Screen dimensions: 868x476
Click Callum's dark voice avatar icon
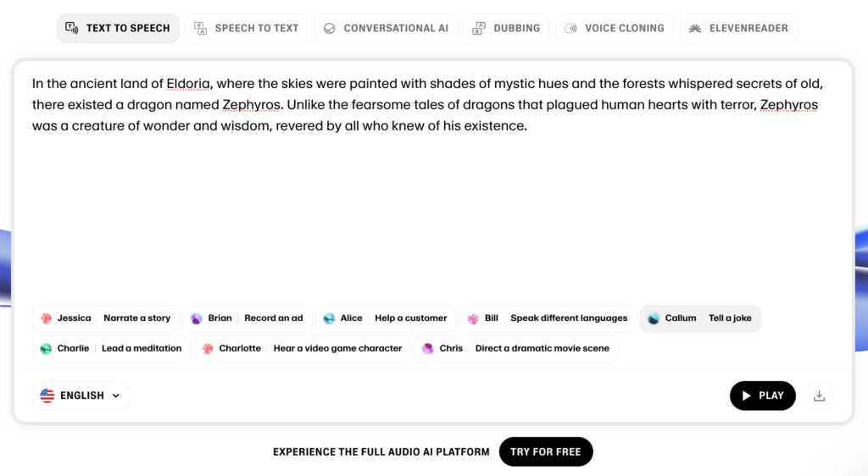(654, 318)
